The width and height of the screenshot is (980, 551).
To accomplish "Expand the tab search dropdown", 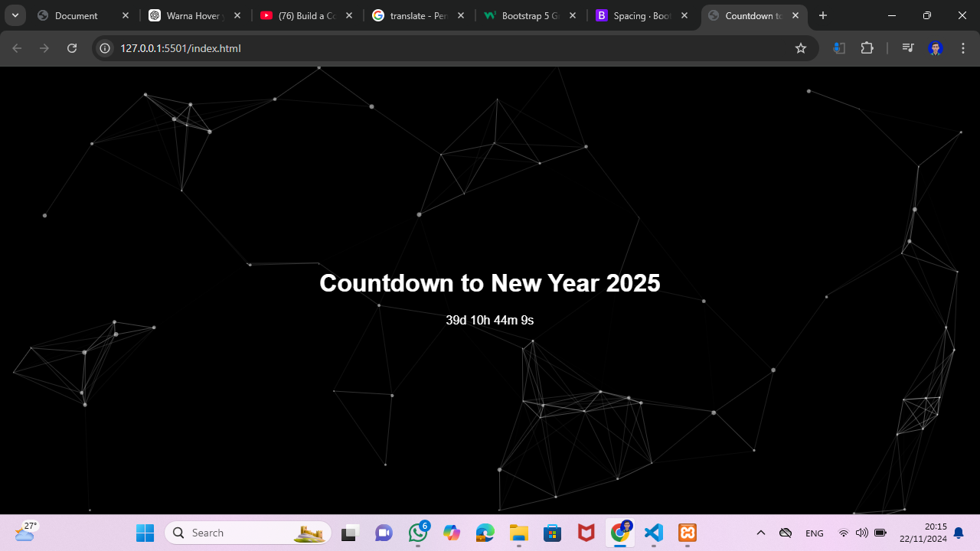I will (15, 15).
